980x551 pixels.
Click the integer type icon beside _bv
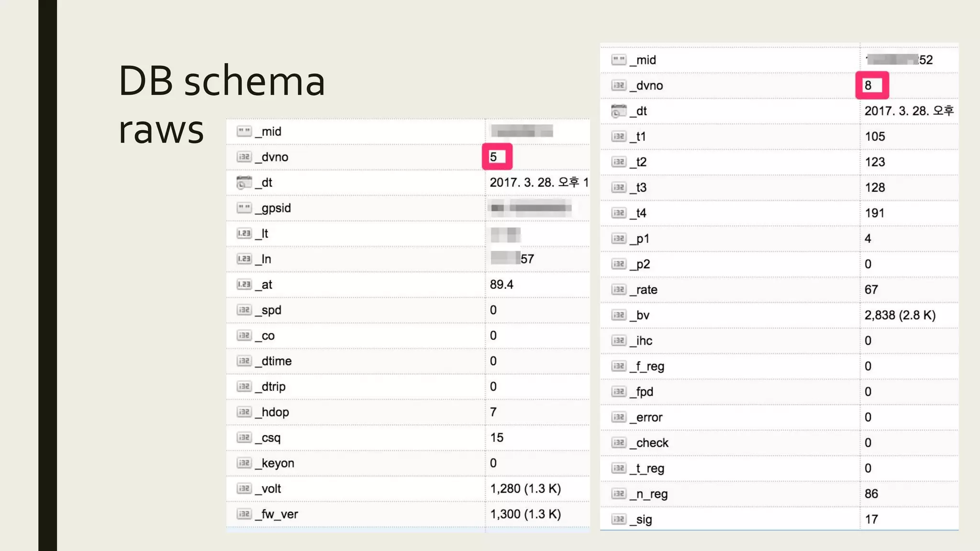click(619, 315)
